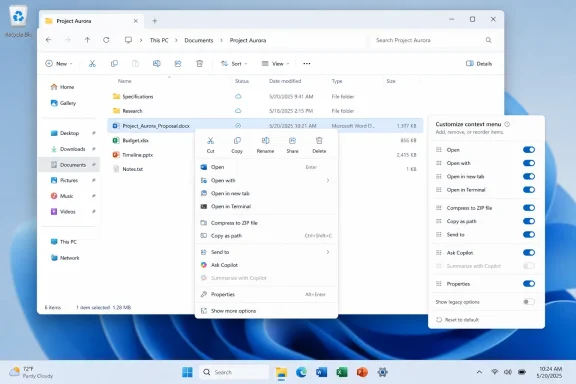
Task: Launch Microsoft Edge from the taskbar
Action: point(301,372)
